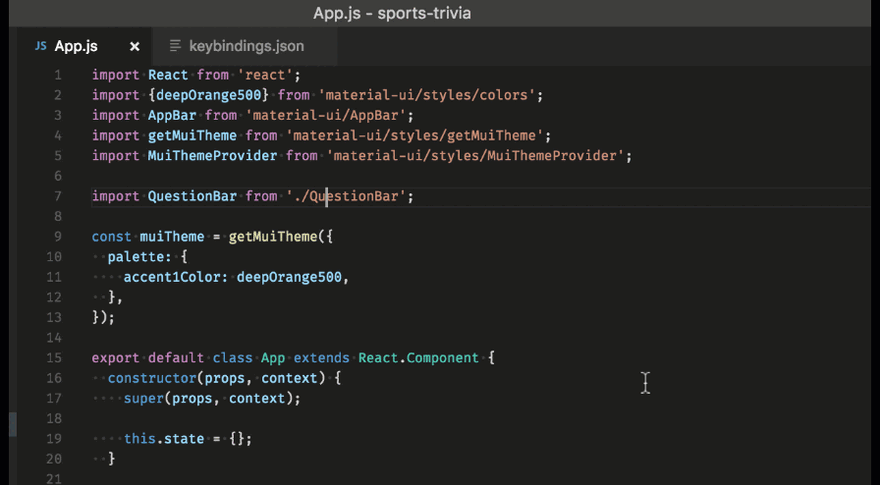Click the JS file icon on App.js tab
Screen dimensions: 880x485
pyautogui.click(x=40, y=46)
